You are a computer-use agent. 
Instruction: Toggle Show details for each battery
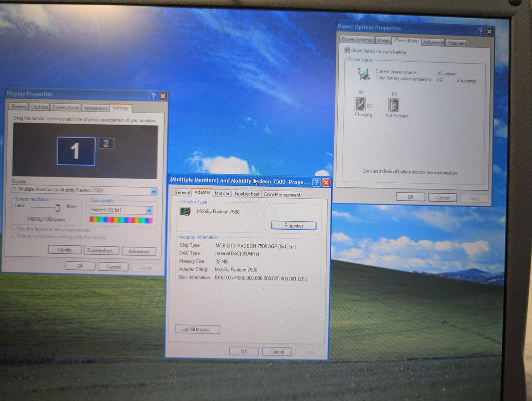(x=347, y=51)
